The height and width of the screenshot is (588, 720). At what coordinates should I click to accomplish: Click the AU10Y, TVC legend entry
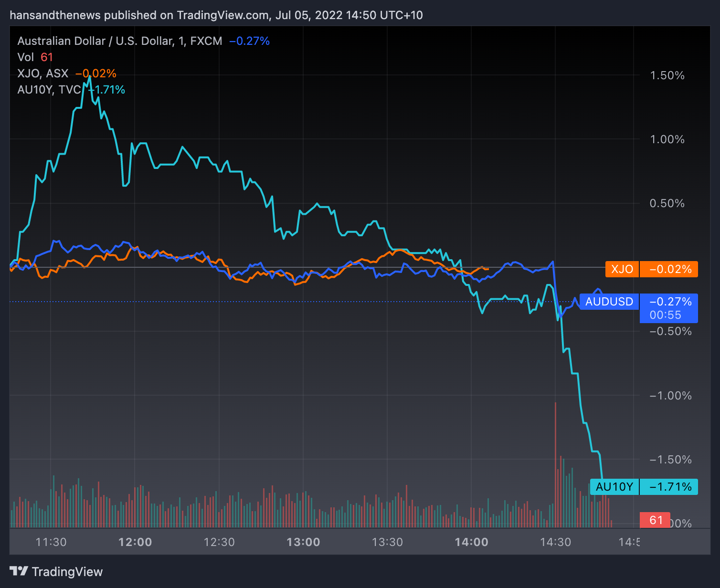49,90
